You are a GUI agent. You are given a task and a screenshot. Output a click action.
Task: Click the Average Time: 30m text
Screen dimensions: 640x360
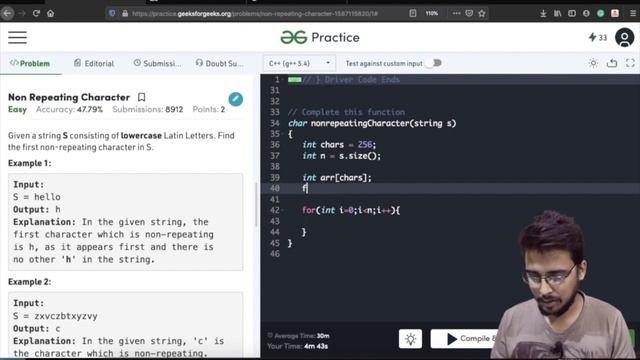tap(298, 336)
